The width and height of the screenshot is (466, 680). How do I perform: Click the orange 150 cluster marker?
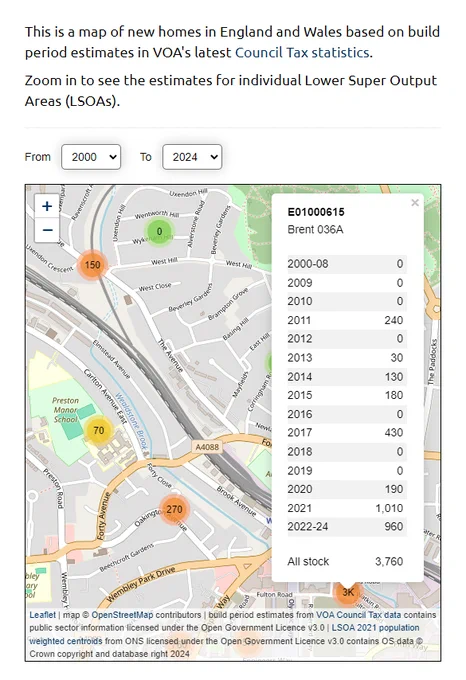point(92,265)
